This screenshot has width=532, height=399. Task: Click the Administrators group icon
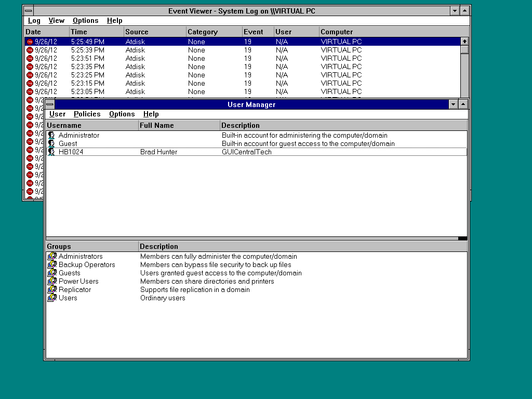(x=52, y=256)
